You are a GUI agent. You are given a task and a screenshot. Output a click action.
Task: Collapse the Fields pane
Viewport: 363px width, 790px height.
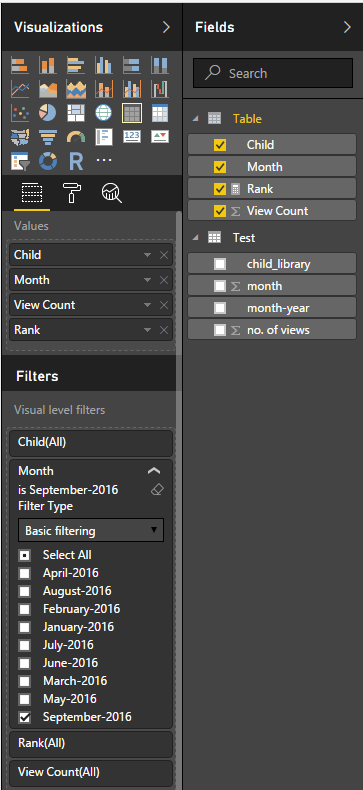click(x=347, y=27)
